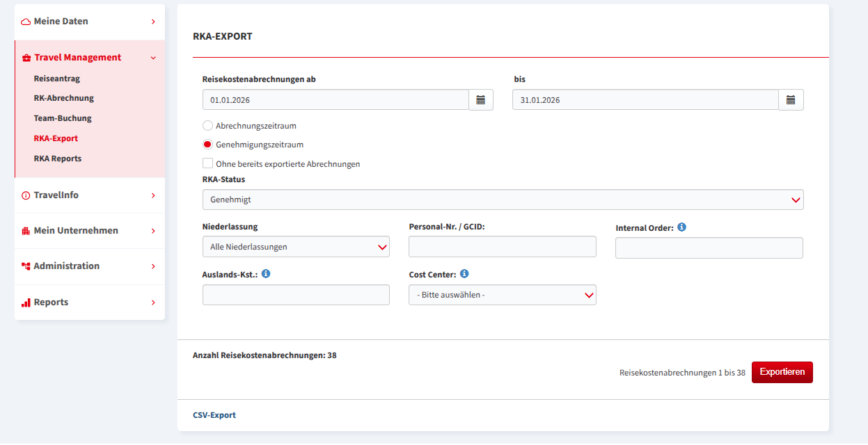The image size is (868, 445).
Task: Open calendar picker for start date
Action: [481, 100]
